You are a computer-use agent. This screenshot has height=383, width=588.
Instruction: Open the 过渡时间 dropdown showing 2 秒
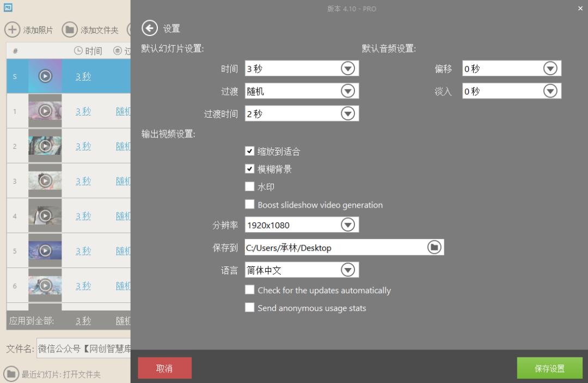pyautogui.click(x=302, y=113)
